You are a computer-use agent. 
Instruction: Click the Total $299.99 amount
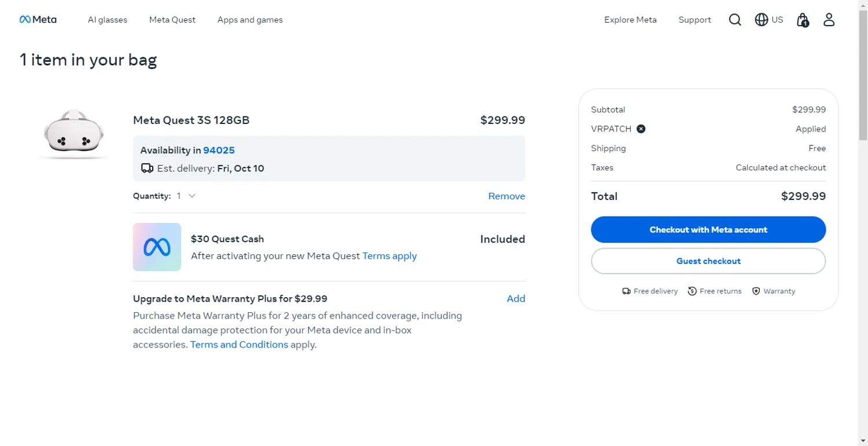pos(803,196)
